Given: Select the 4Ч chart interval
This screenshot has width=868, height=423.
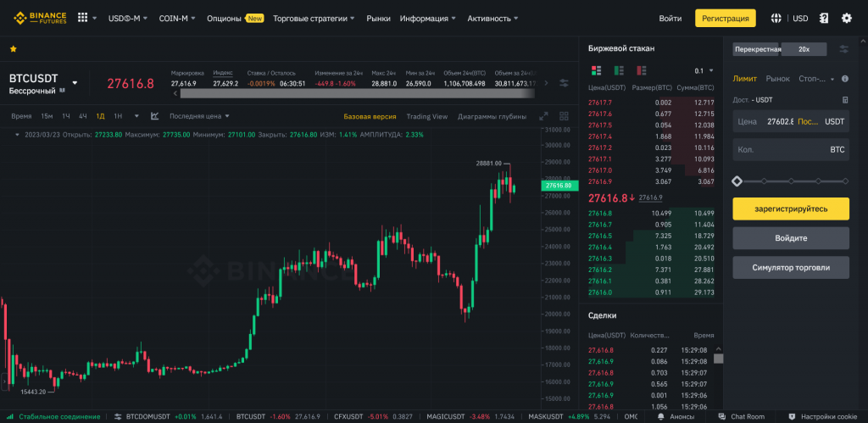Looking at the screenshot, I should tap(83, 116).
